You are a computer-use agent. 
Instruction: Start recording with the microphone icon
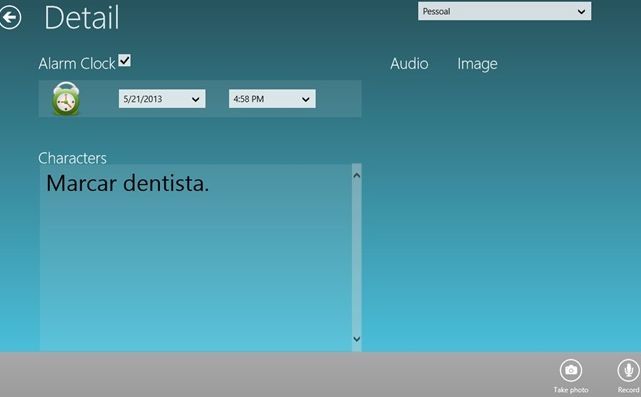coord(629,370)
